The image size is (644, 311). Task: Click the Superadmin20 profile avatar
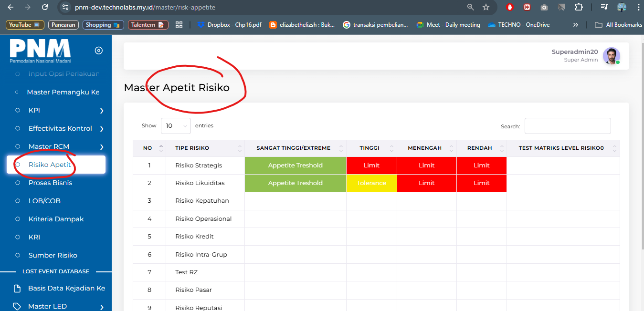coord(611,56)
